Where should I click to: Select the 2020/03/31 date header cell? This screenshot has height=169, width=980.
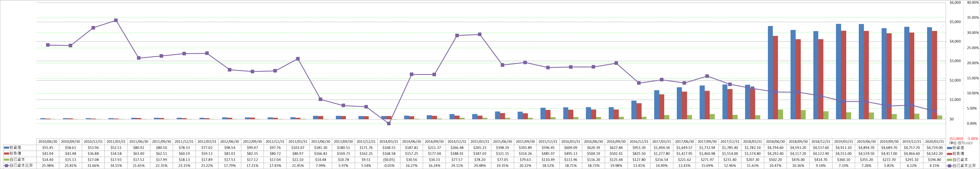click(x=934, y=141)
